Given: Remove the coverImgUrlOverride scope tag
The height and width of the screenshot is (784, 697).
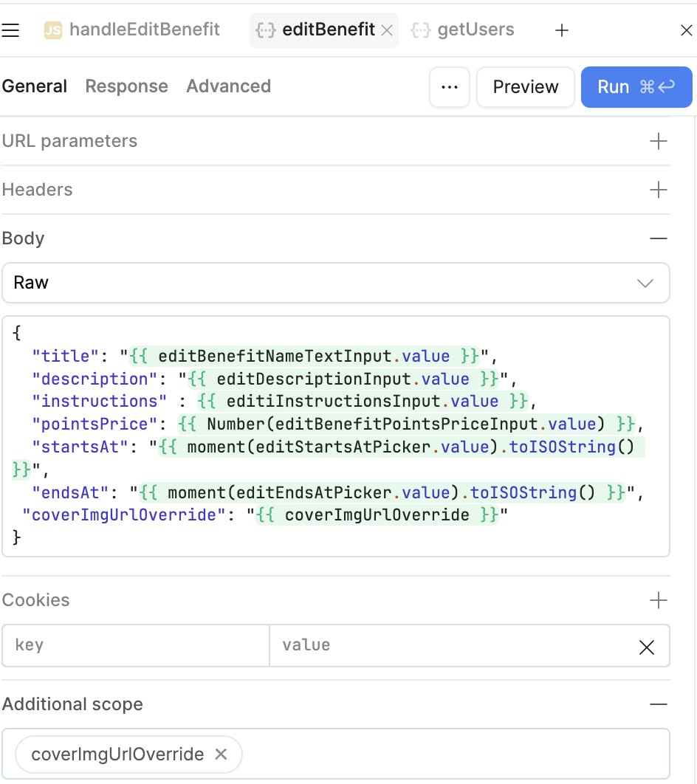Looking at the screenshot, I should click(x=220, y=754).
